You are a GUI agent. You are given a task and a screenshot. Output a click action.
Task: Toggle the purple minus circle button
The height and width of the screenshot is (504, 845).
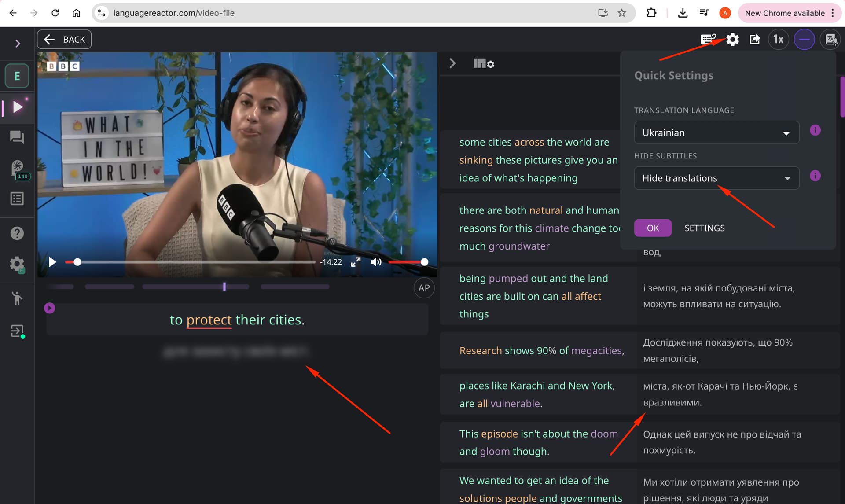coord(804,40)
